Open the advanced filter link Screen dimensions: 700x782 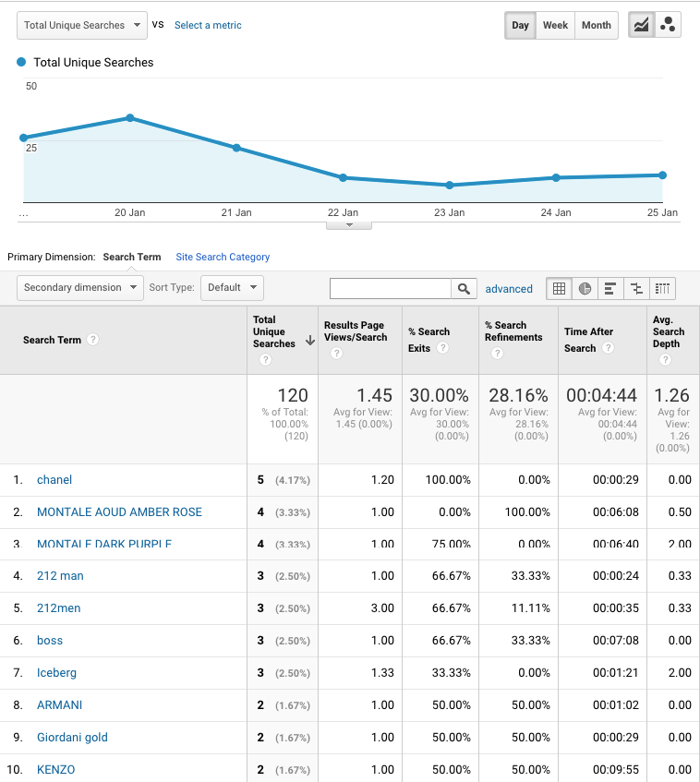click(x=509, y=289)
